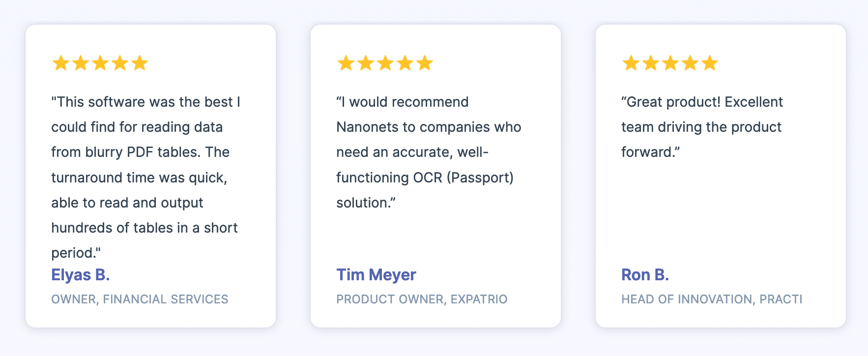Screen dimensions: 868x356
Task: Click the third star in Elyas B.'s review
Action: (100, 63)
